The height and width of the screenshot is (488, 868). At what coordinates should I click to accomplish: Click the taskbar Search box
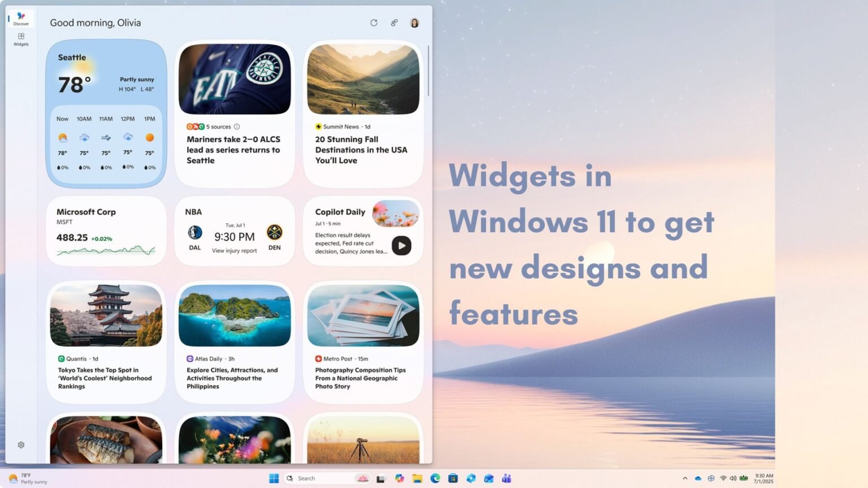tap(316, 478)
